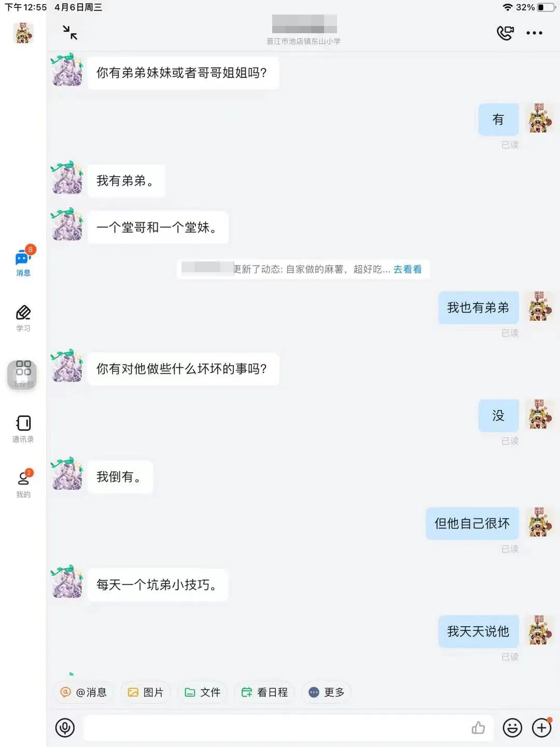Switch to the 消息 tab
560x747 pixels.
[x=23, y=261]
